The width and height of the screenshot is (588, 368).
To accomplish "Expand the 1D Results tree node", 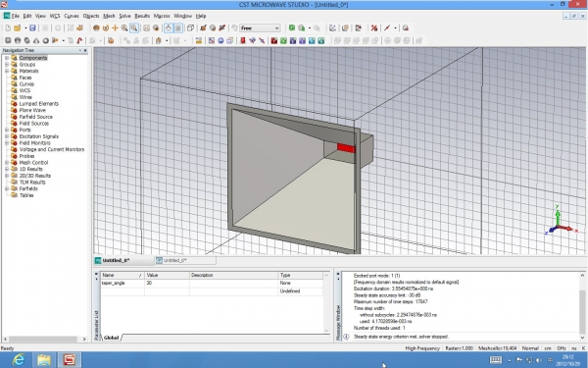I will coord(7,169).
